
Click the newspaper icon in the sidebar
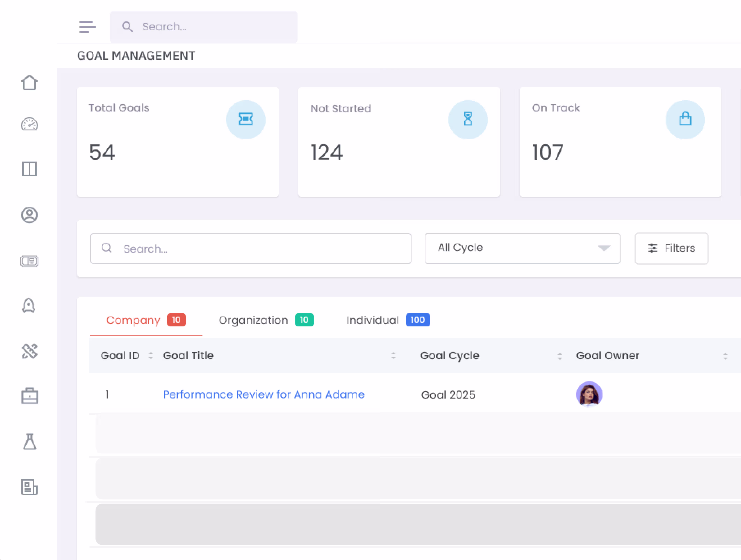click(30, 487)
